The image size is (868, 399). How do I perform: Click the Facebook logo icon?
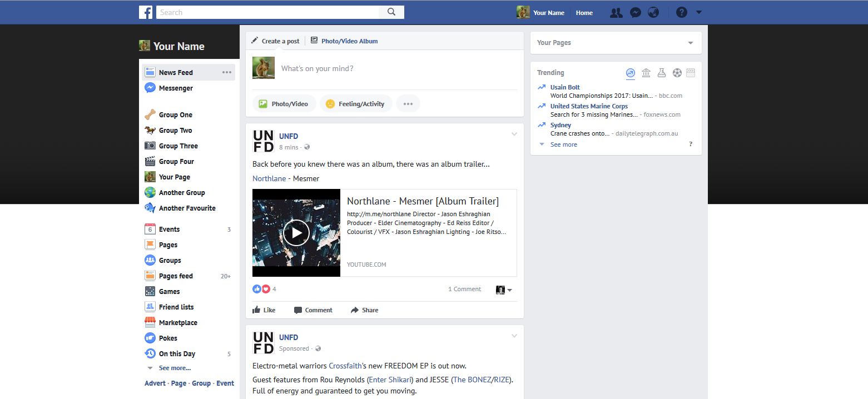[146, 12]
